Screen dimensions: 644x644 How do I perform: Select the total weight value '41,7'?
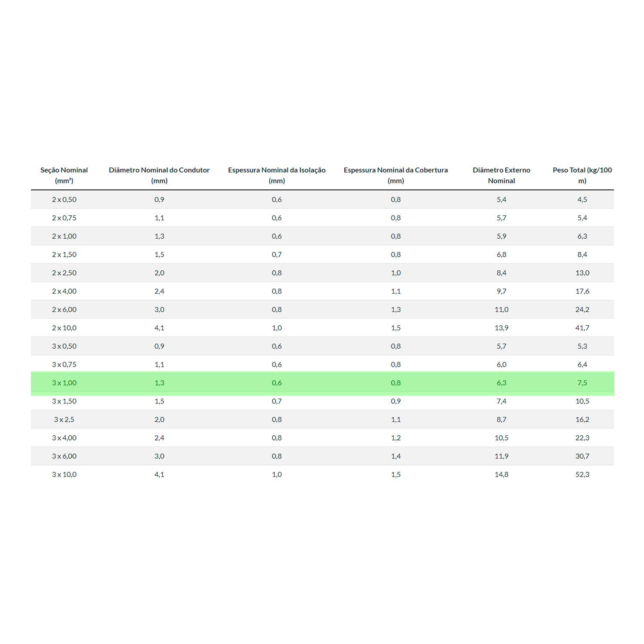(582, 328)
